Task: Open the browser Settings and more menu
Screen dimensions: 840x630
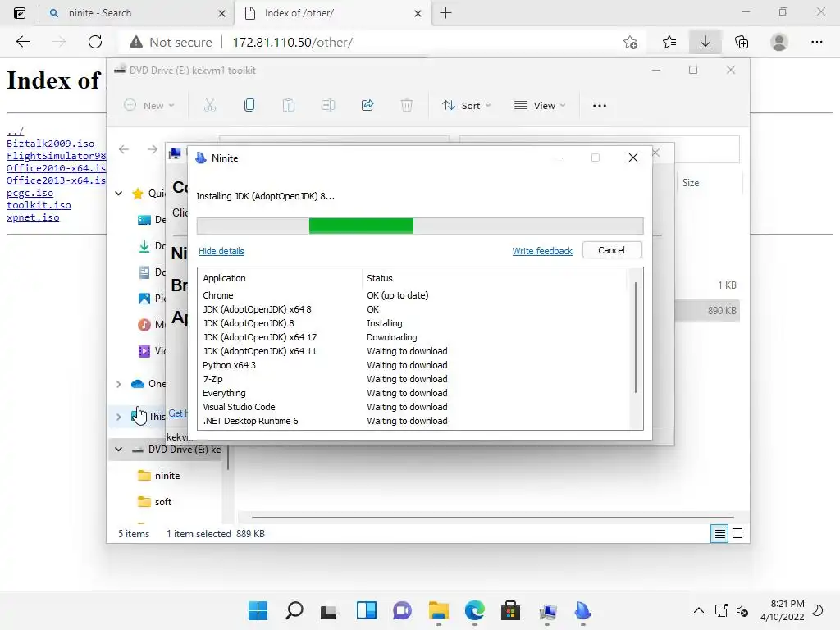Action: click(x=816, y=42)
